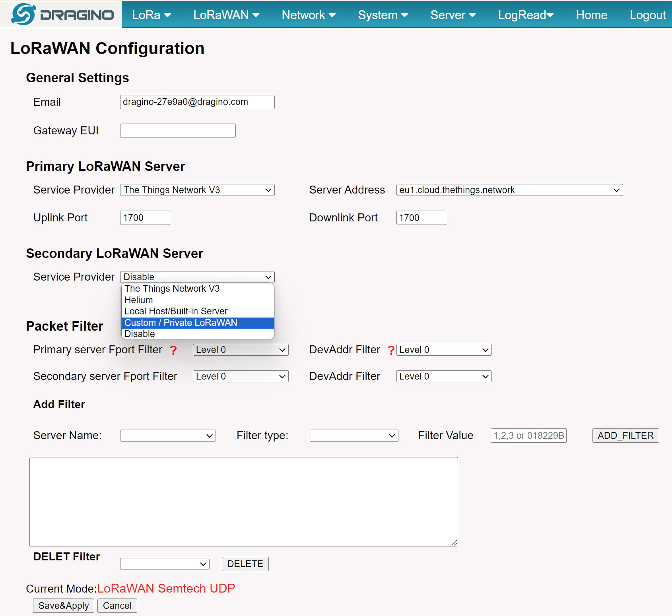672x616 pixels.
Task: Click the Cancel button
Action: click(x=117, y=606)
